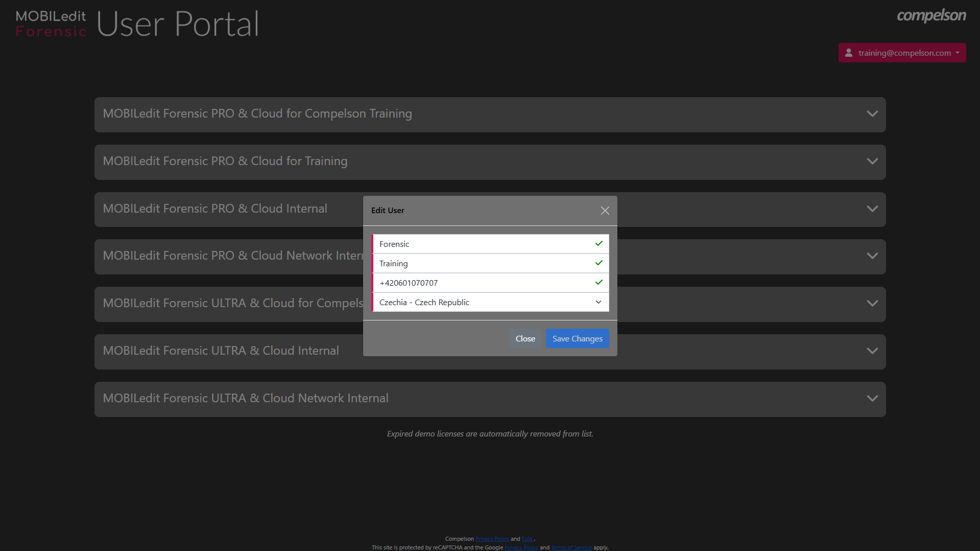Select 'MOBILedit Forensic PRO & Cloud for Training' title
The height and width of the screenshot is (551, 980).
(x=225, y=161)
